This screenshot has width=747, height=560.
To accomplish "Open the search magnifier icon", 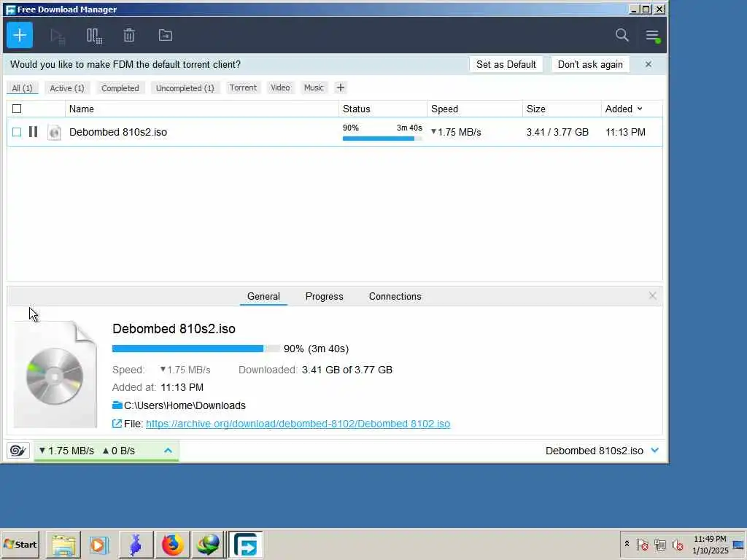I will (x=622, y=35).
